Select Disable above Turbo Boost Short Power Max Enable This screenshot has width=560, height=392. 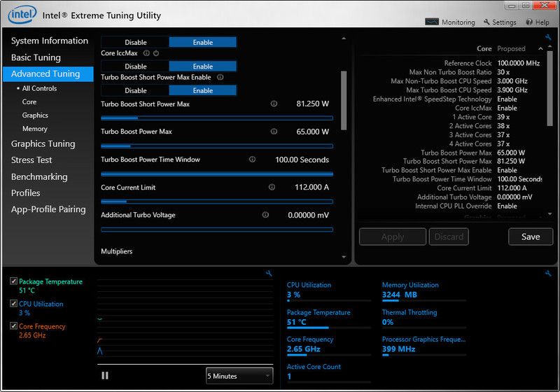(135, 66)
